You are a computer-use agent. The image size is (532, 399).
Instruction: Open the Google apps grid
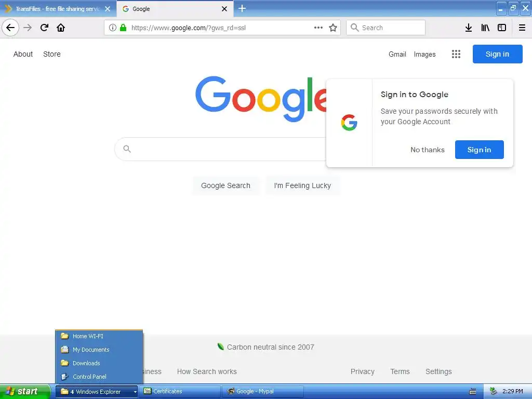[x=456, y=54]
